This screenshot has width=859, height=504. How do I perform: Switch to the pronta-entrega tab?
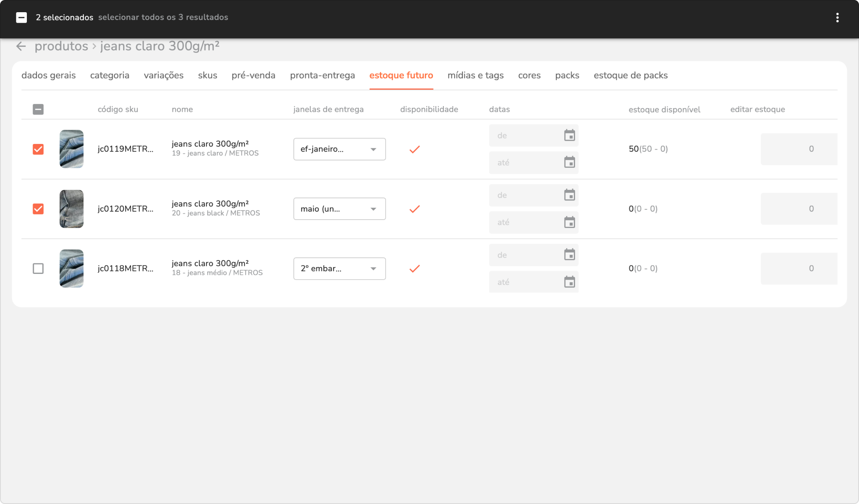(x=322, y=76)
